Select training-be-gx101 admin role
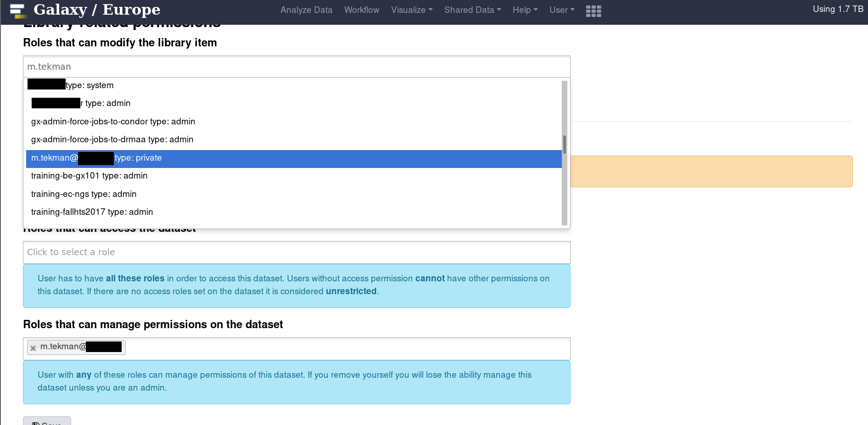Image resolution: width=868 pixels, height=425 pixels. point(294,176)
